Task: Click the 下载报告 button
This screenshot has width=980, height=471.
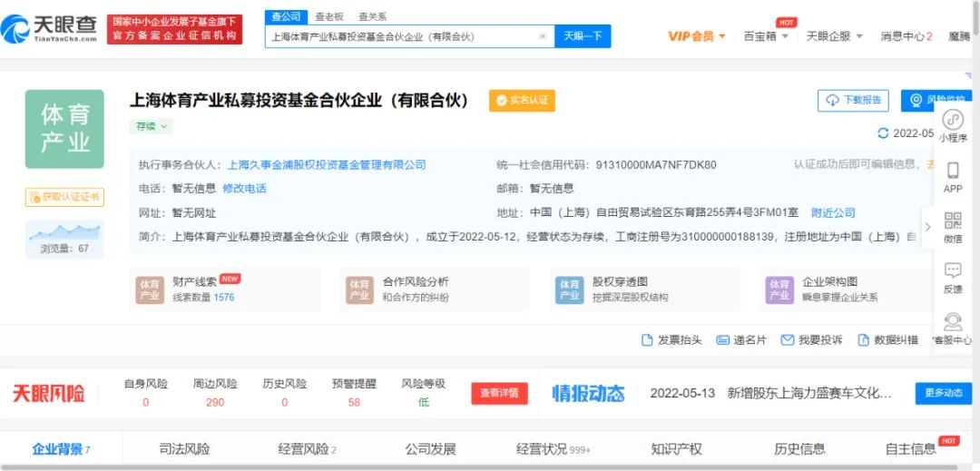Action: tap(853, 100)
